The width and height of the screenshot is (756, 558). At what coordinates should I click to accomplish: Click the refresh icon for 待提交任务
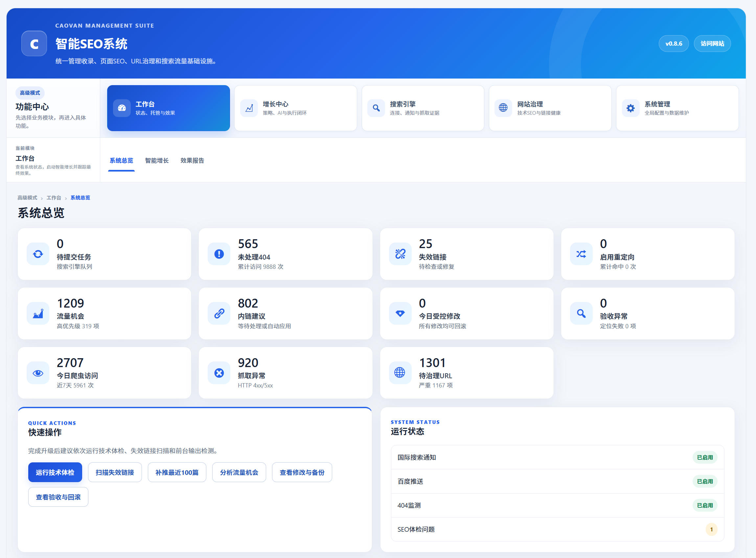(38, 254)
